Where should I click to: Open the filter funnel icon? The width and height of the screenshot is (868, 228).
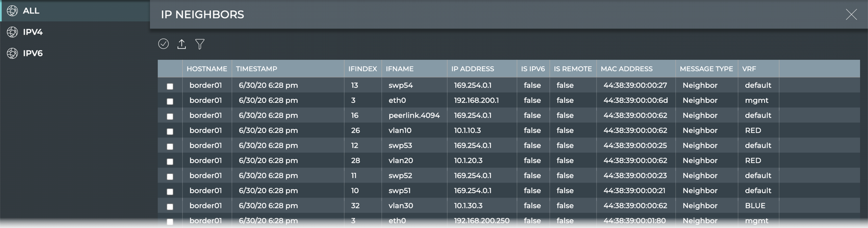pyautogui.click(x=200, y=44)
